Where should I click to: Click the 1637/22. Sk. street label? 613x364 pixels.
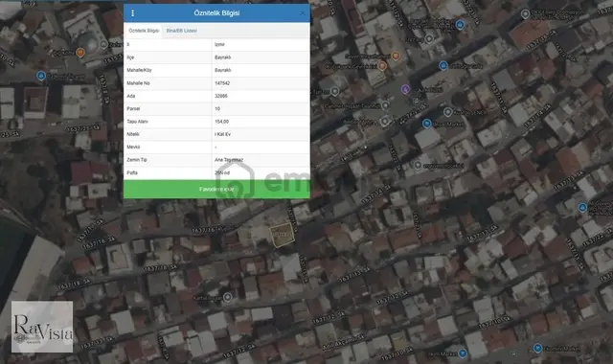point(598,238)
